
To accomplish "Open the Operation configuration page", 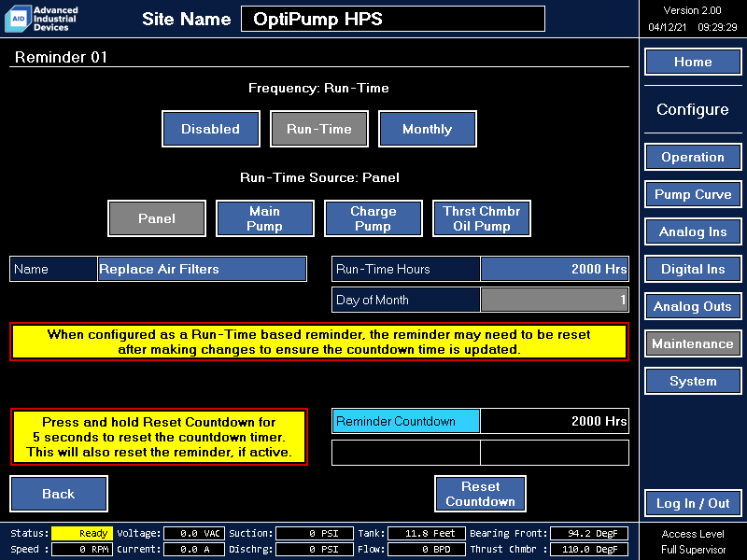I will [693, 157].
